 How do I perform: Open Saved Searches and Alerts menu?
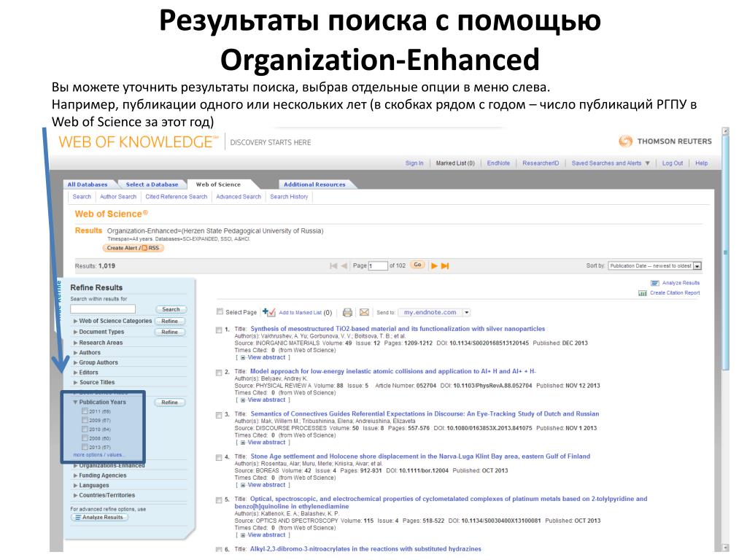click(x=611, y=163)
